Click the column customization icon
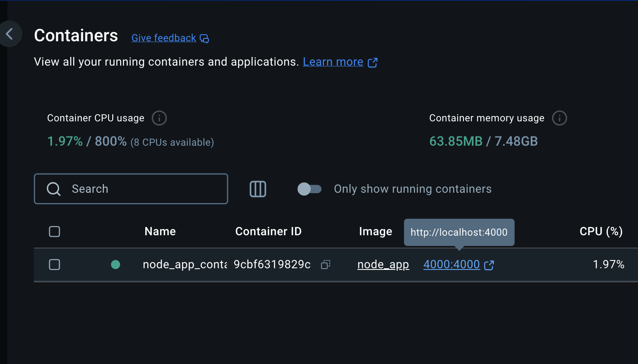 (258, 189)
